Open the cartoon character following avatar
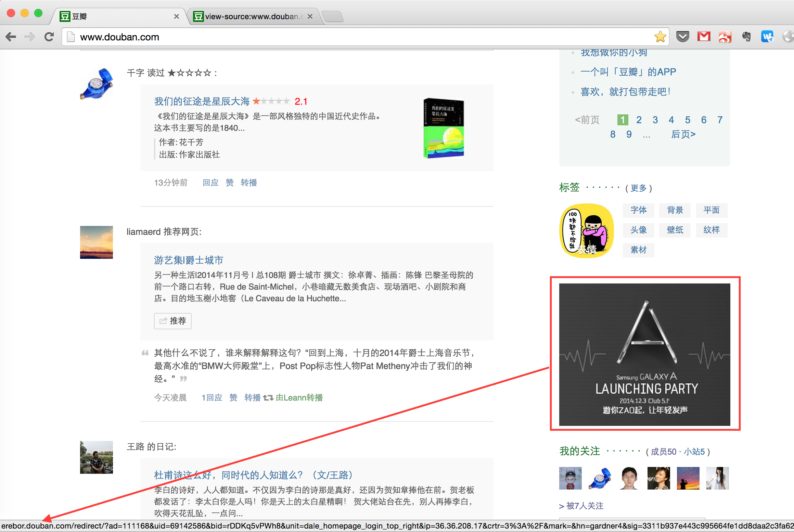Image resolution: width=794 pixels, height=532 pixels. click(571, 478)
